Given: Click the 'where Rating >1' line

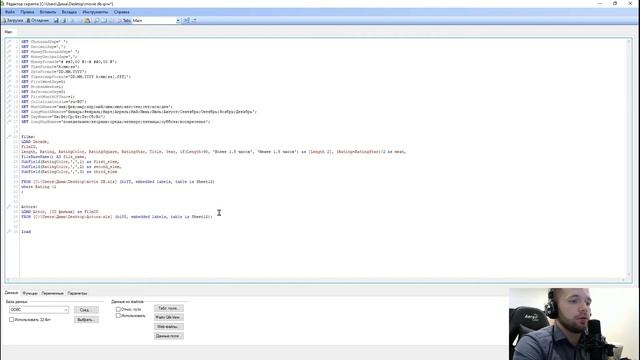Looking at the screenshot, I should pyautogui.click(x=39, y=187).
